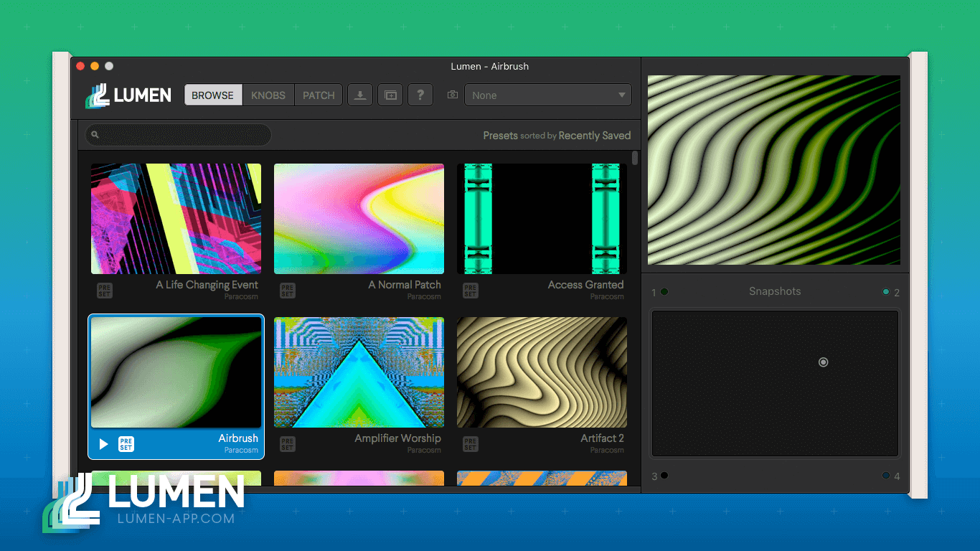Switch to the PATCH tab
980x551 pixels.
tap(319, 95)
